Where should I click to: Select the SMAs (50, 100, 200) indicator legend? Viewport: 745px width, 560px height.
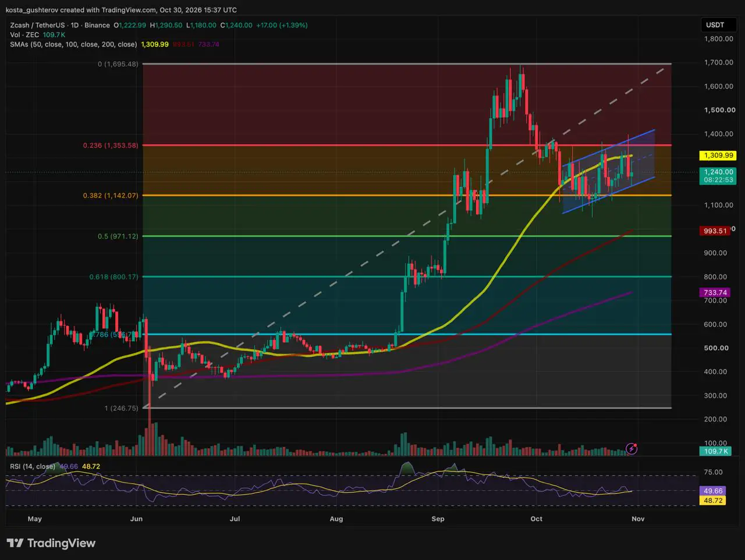pyautogui.click(x=73, y=44)
